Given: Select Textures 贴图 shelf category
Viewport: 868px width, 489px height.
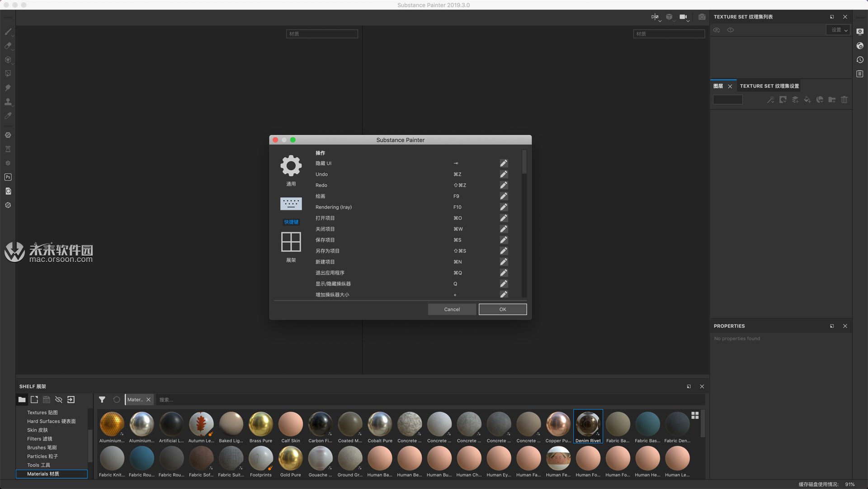Looking at the screenshot, I should click(42, 413).
